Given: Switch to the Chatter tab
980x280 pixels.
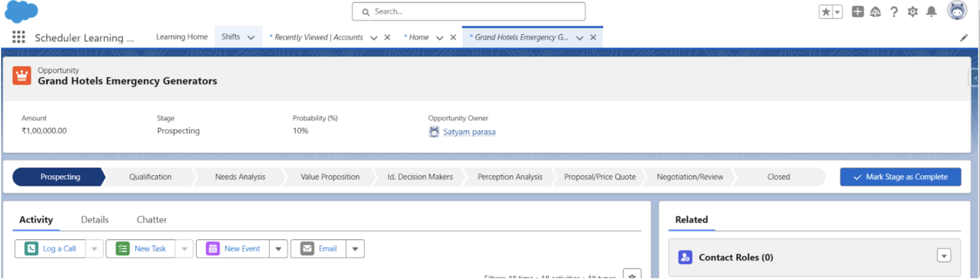Looking at the screenshot, I should [152, 220].
